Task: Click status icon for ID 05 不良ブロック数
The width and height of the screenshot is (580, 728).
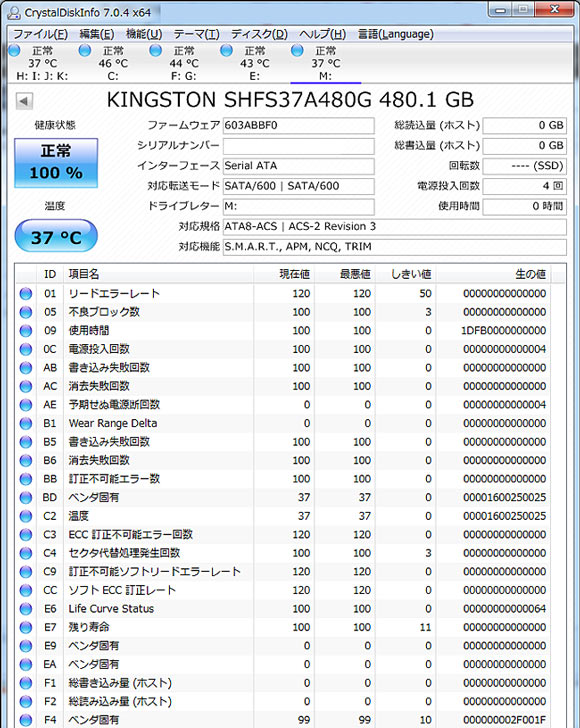Action: click(26, 312)
